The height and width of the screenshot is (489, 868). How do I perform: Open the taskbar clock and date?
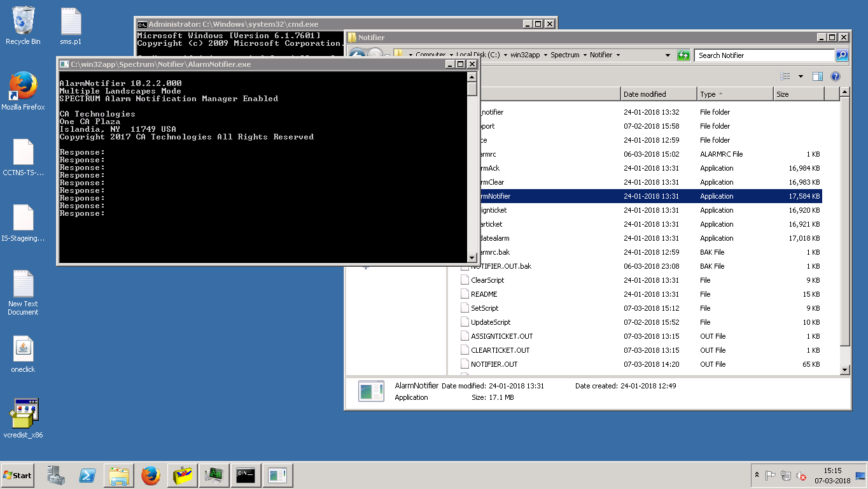832,476
